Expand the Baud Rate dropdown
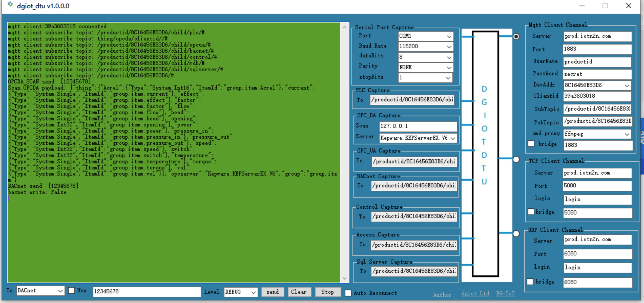 [x=449, y=47]
